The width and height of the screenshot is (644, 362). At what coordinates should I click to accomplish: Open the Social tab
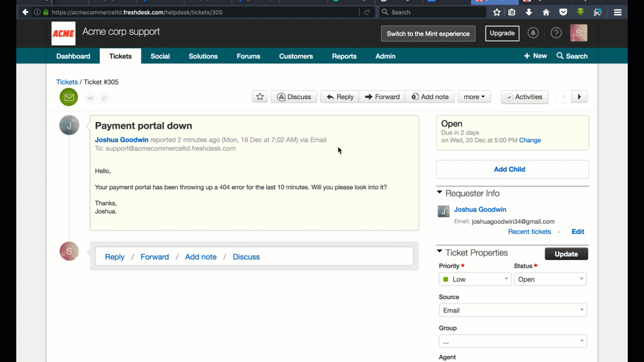coord(160,56)
